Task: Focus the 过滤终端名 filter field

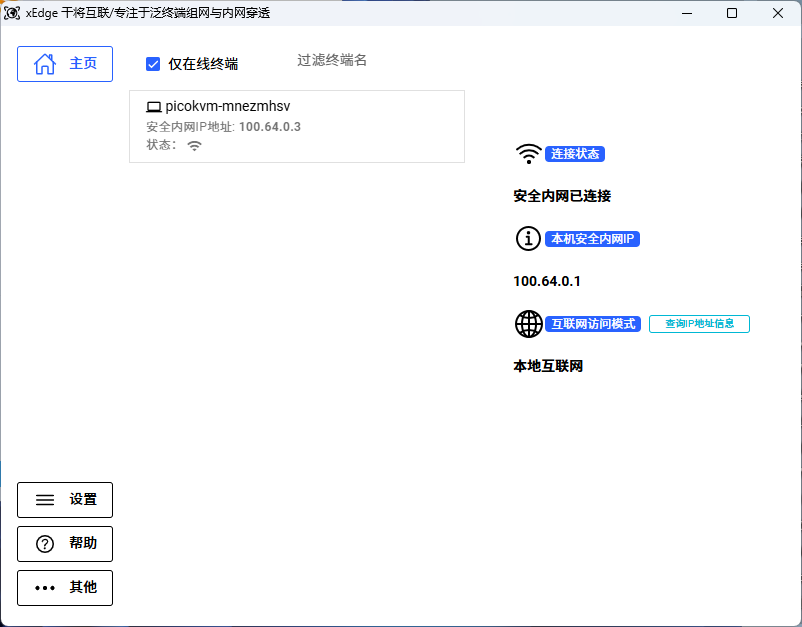Action: tap(332, 60)
